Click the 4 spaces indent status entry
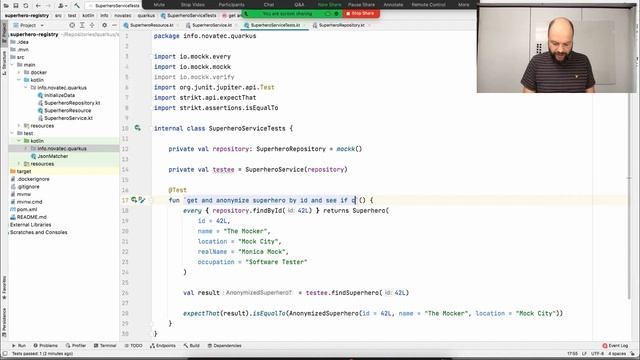The height and width of the screenshot is (360, 640). click(x=616, y=354)
